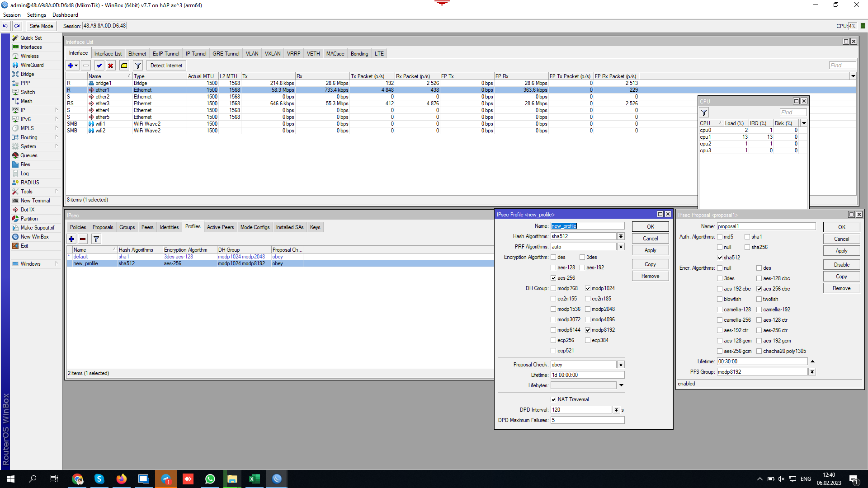Screen dimensions: 868x488
Task: Open Quick Set in the sidebar
Action: [31, 38]
